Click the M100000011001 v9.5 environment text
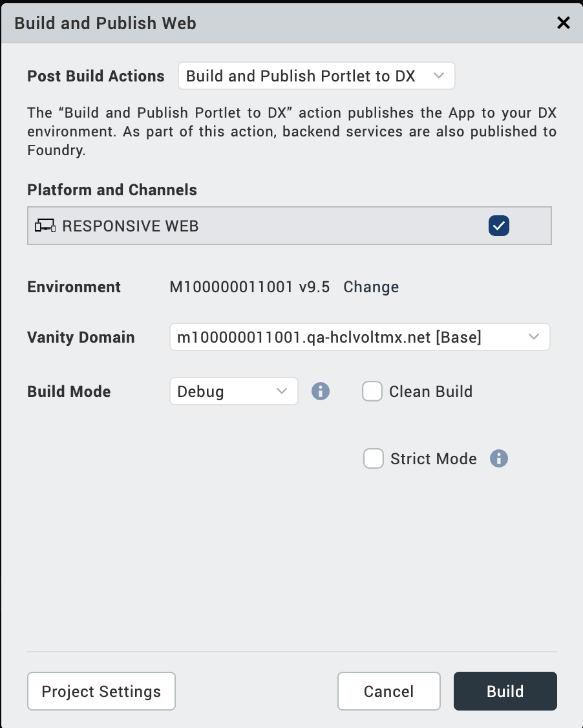 [x=249, y=286]
